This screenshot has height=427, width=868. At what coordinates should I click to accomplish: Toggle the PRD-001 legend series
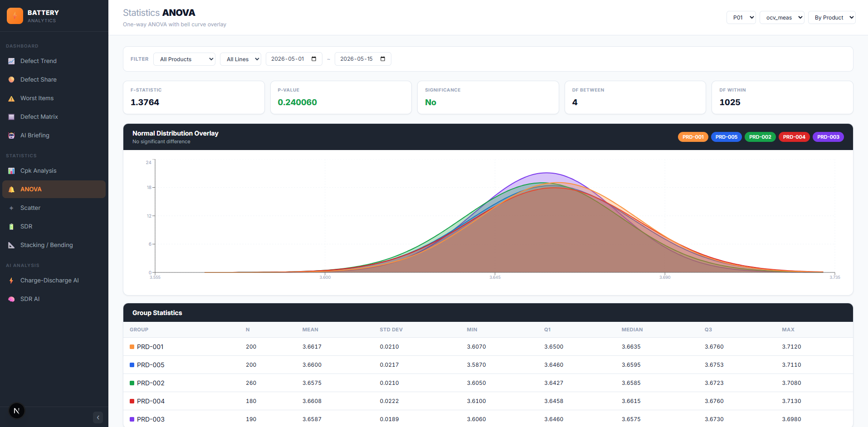click(693, 137)
